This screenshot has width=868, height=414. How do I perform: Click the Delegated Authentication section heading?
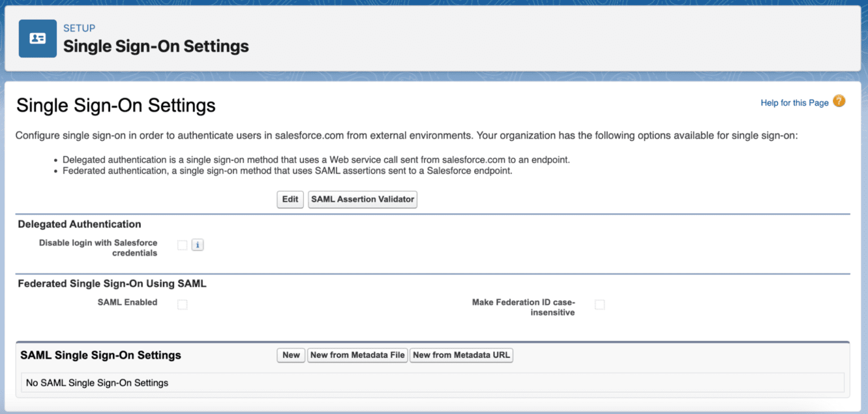point(80,225)
